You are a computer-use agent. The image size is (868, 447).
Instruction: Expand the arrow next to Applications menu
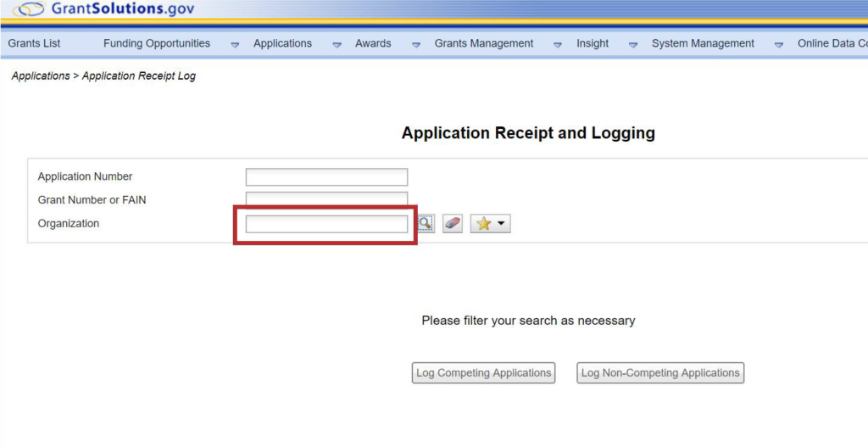click(337, 45)
